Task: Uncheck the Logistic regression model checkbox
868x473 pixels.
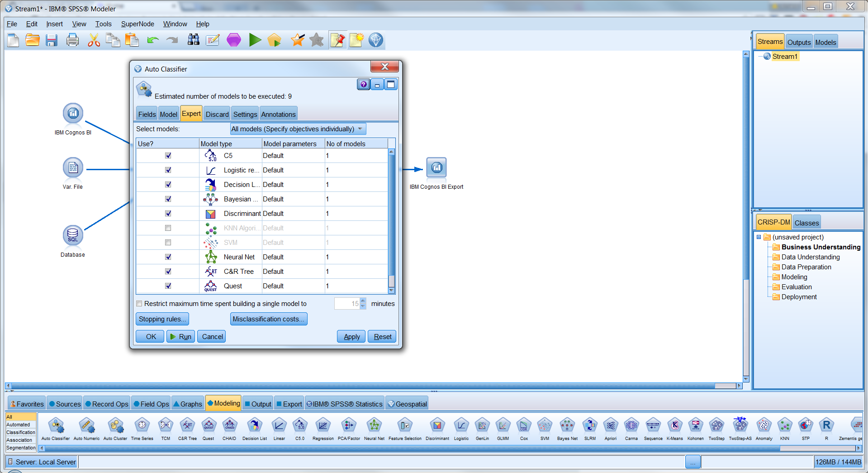Action: (x=168, y=170)
